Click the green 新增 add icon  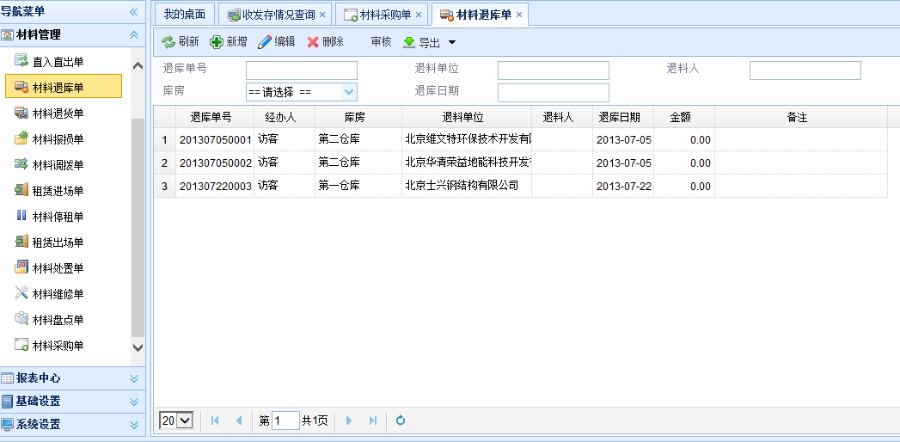tap(216, 42)
